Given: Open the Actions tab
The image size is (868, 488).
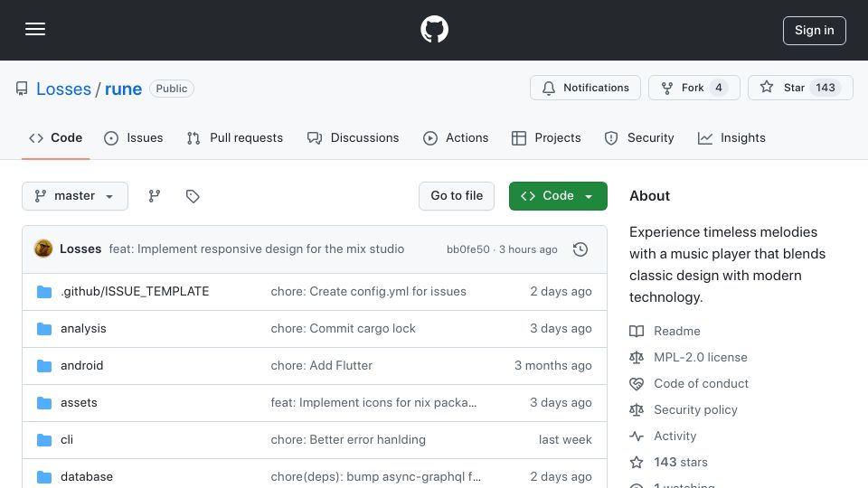Looking at the screenshot, I should pyautogui.click(x=455, y=137).
